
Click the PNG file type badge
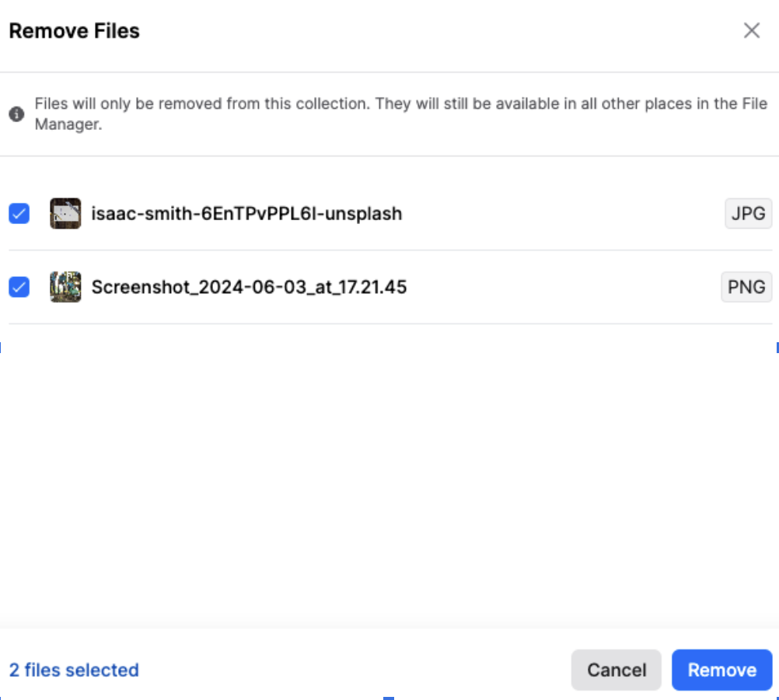pos(746,287)
